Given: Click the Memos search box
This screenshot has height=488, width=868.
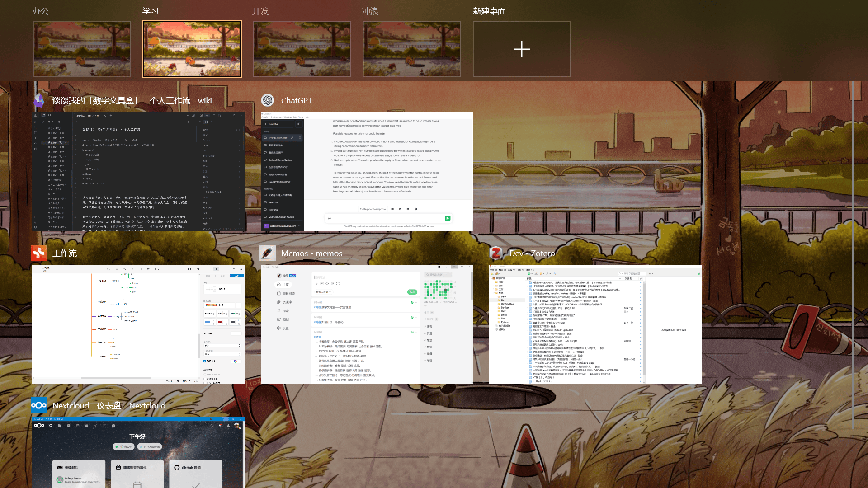Looking at the screenshot, I should 439,275.
